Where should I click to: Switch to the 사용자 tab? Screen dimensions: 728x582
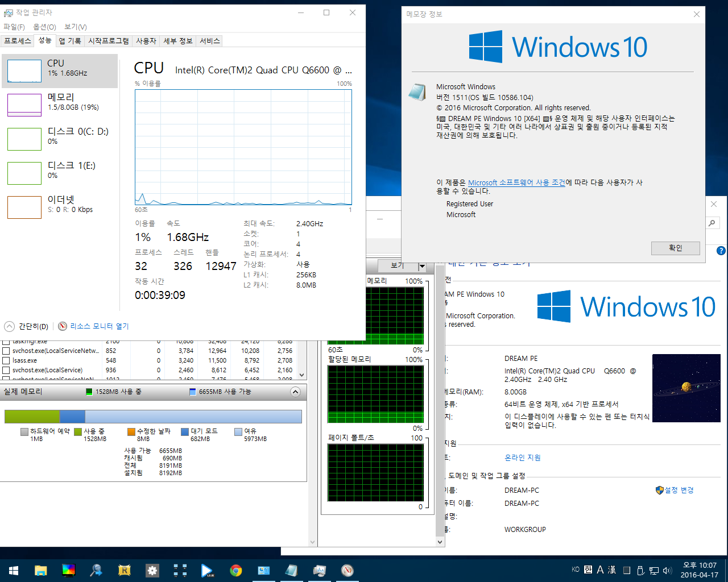click(146, 41)
